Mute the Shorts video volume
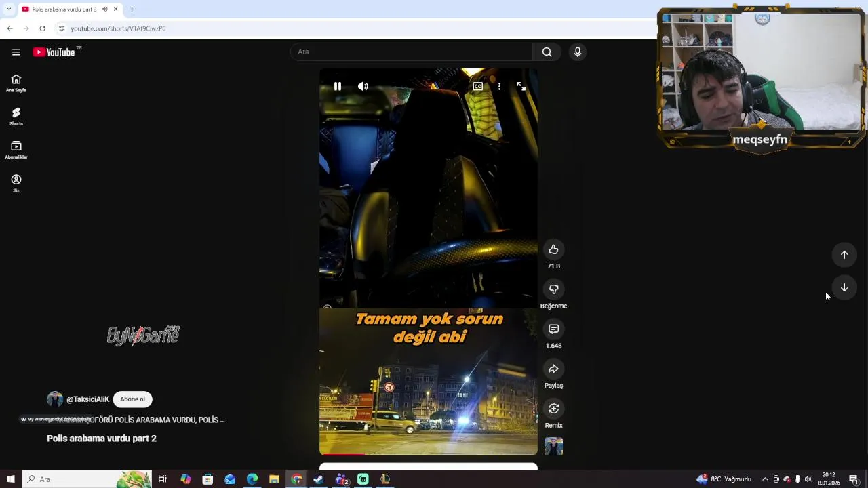The image size is (868, 488). click(x=363, y=86)
